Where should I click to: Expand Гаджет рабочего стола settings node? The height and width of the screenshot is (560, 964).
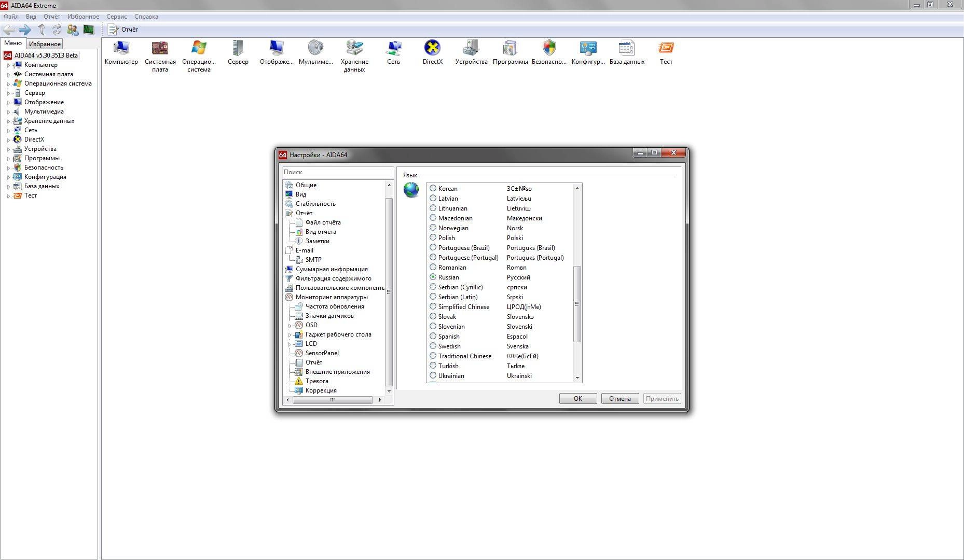[290, 335]
